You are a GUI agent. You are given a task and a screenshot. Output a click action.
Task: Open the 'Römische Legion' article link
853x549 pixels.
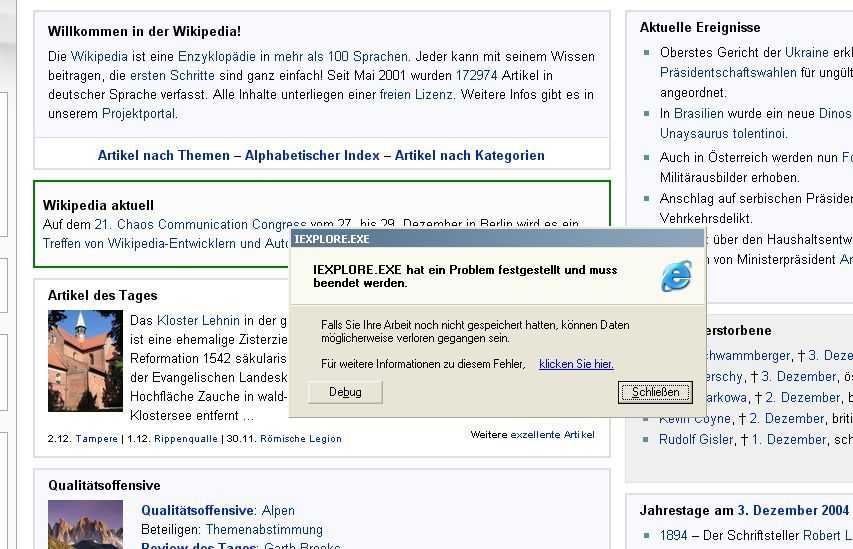(301, 439)
